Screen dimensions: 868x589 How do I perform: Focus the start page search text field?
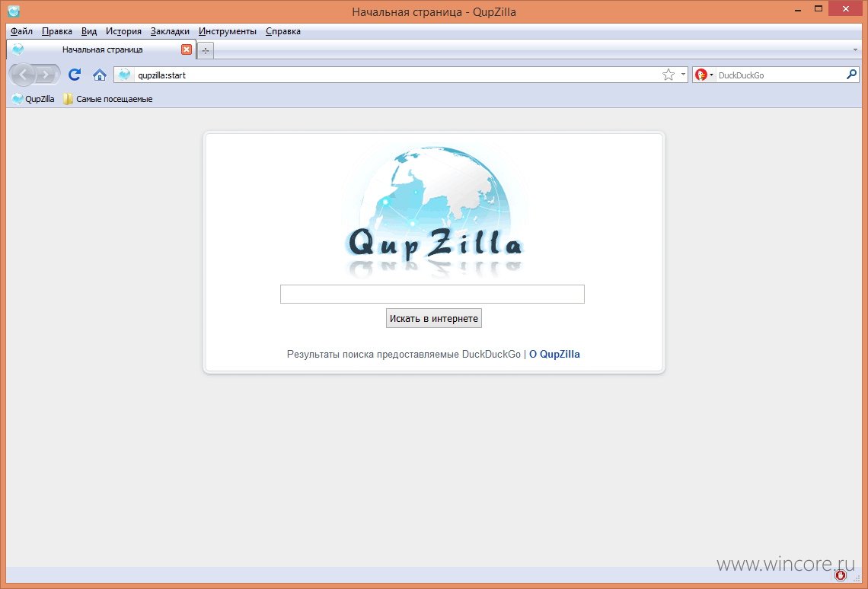tap(432, 294)
